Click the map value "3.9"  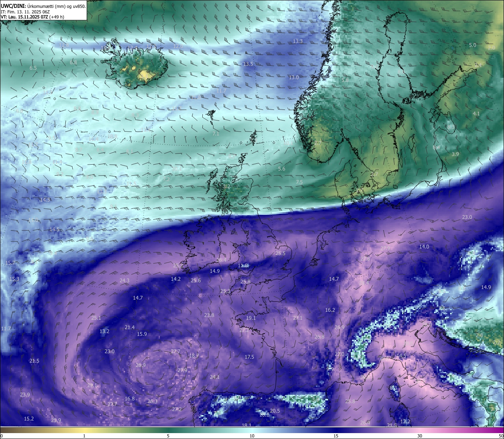455,154
